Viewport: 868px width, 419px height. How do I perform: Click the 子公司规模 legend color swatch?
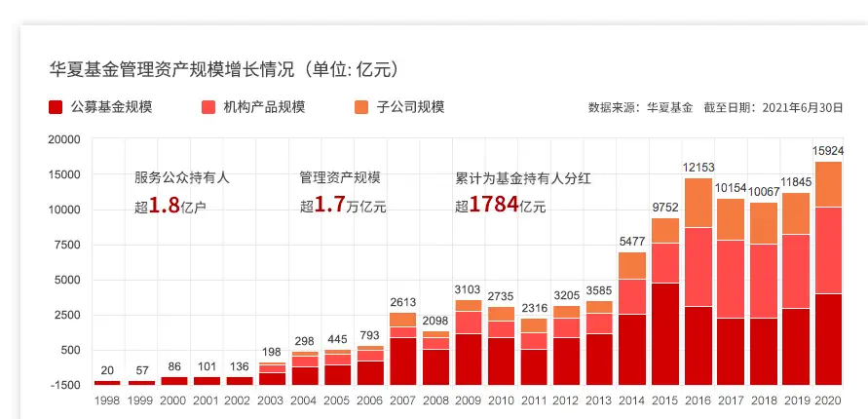360,107
